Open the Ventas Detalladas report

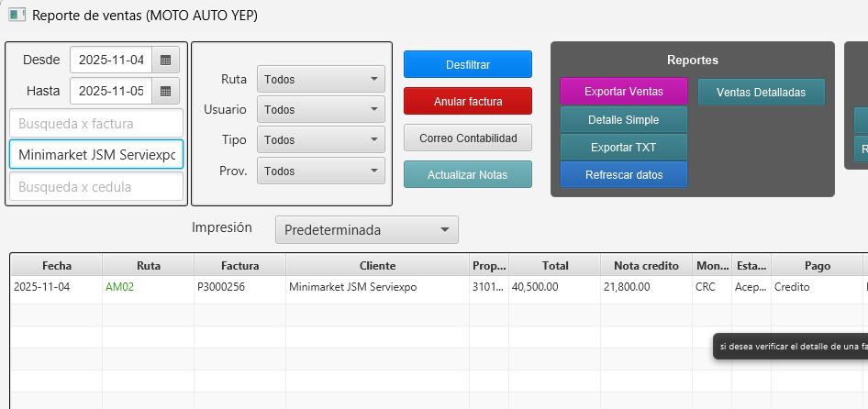point(761,92)
